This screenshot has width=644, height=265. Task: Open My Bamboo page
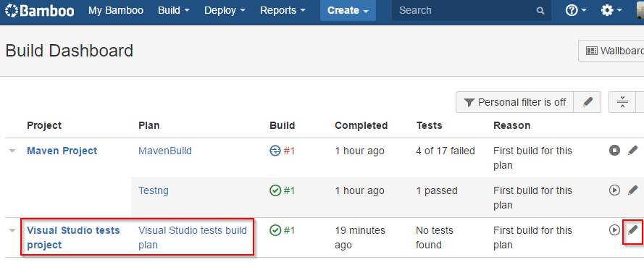pyautogui.click(x=116, y=10)
